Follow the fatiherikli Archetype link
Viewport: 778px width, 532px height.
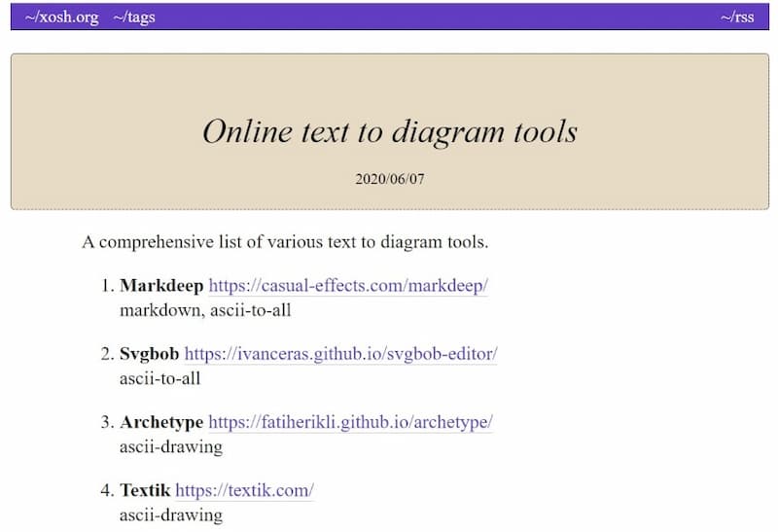coord(350,422)
